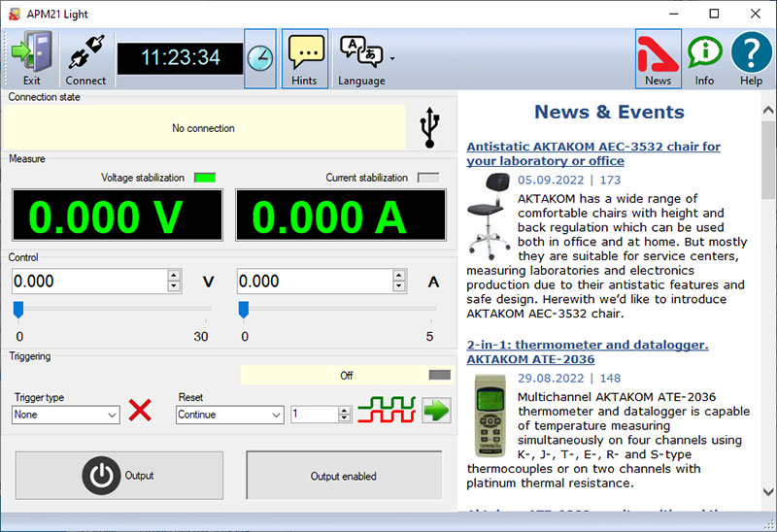Click the USB connection symbol
Viewport: 777px width, 532px height.
[429, 127]
